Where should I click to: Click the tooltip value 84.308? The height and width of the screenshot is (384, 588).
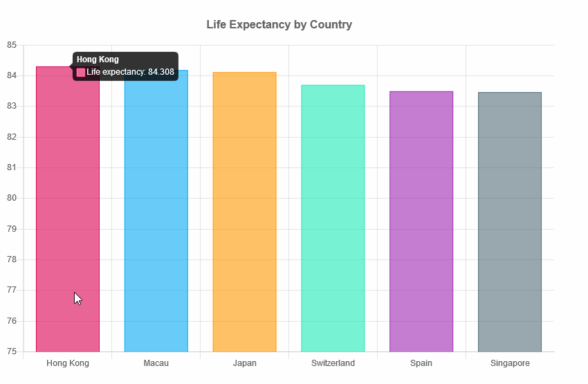161,72
